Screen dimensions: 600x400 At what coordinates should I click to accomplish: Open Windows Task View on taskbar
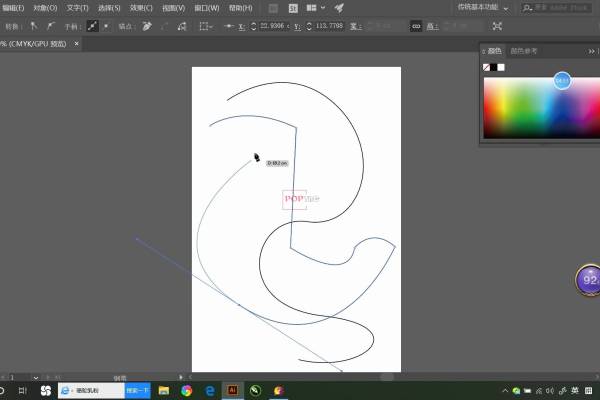[23, 390]
